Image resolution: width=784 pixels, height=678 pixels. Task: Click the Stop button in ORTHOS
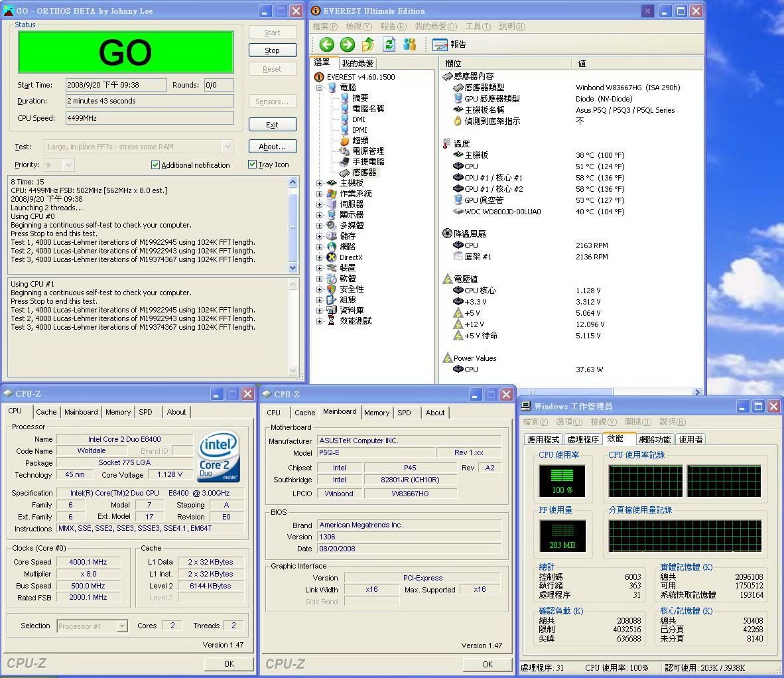(273, 50)
